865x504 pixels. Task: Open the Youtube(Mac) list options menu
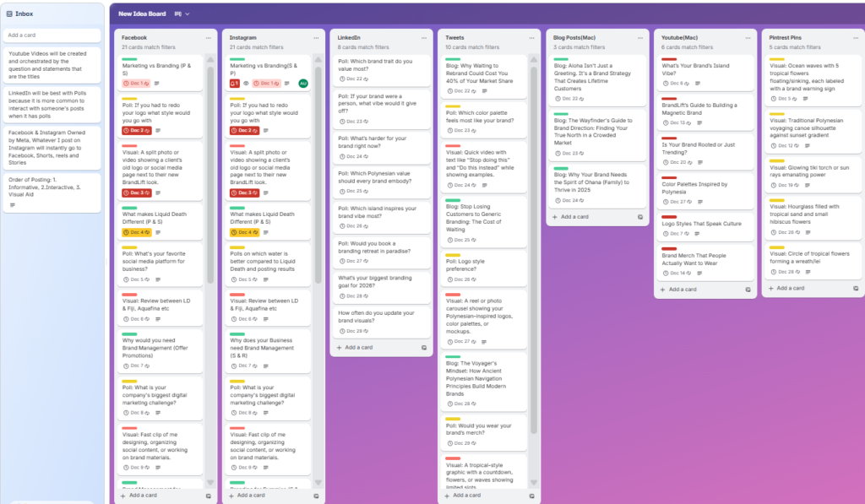[x=748, y=38]
